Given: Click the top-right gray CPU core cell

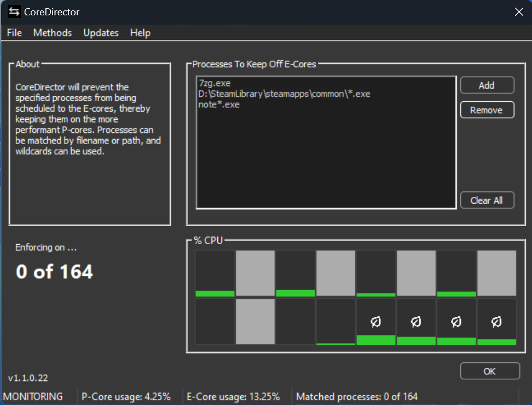Looking at the screenshot, I should 496,273.
